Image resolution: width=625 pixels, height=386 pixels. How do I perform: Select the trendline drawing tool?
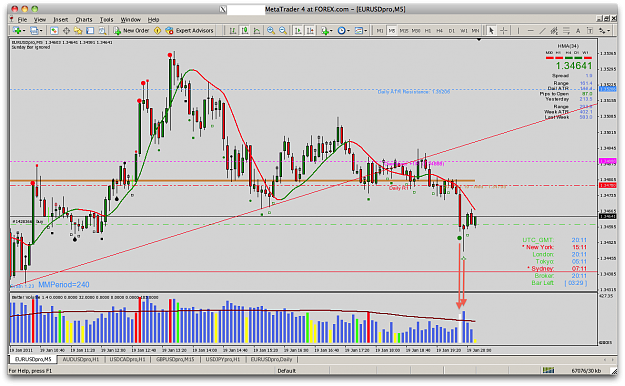542,31
